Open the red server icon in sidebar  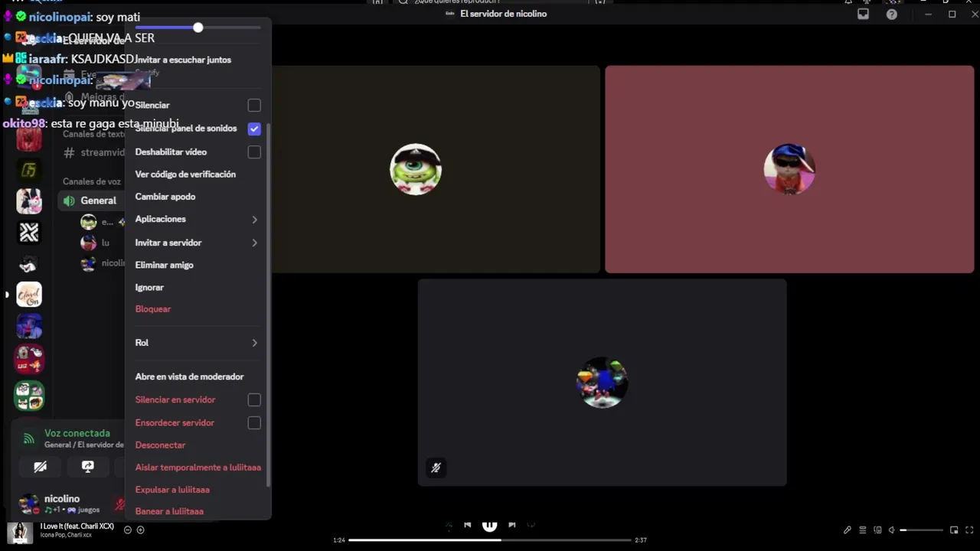click(29, 139)
